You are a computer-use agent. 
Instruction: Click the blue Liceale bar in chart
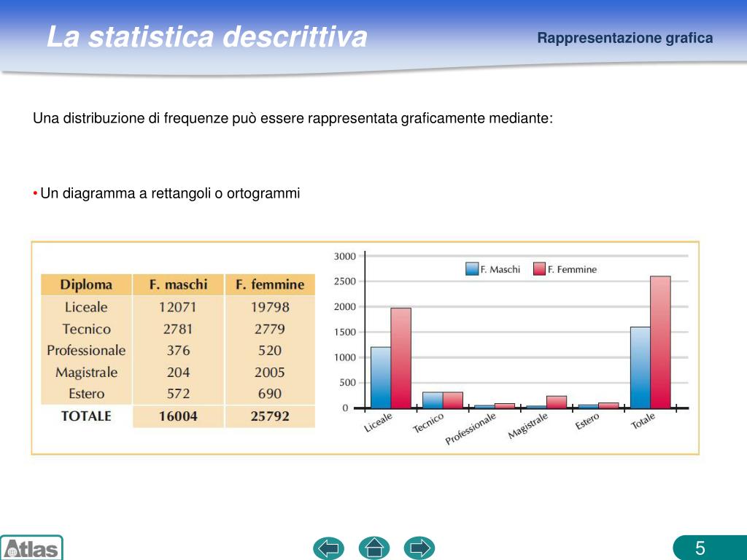(x=381, y=378)
